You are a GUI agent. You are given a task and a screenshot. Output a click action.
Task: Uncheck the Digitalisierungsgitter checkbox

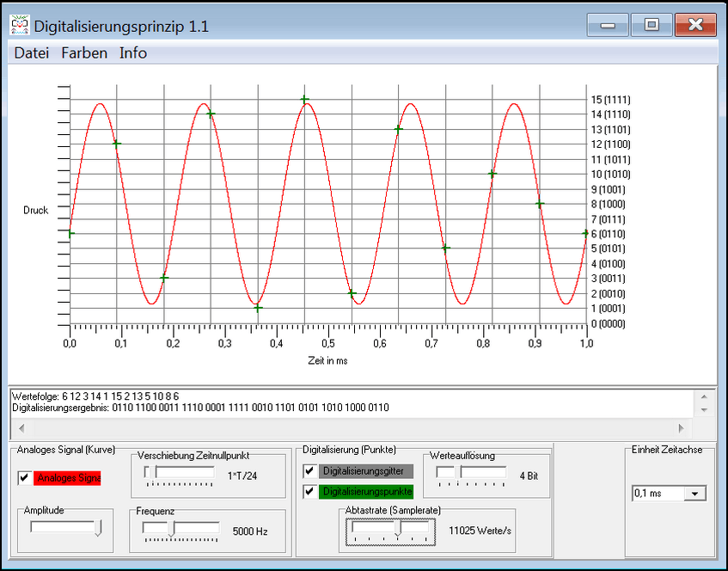[309, 471]
